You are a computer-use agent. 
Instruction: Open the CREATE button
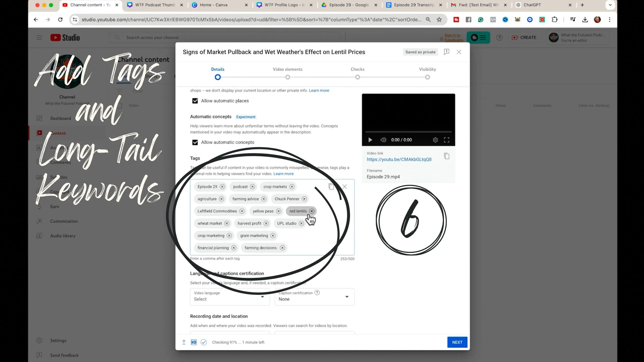pos(524,38)
